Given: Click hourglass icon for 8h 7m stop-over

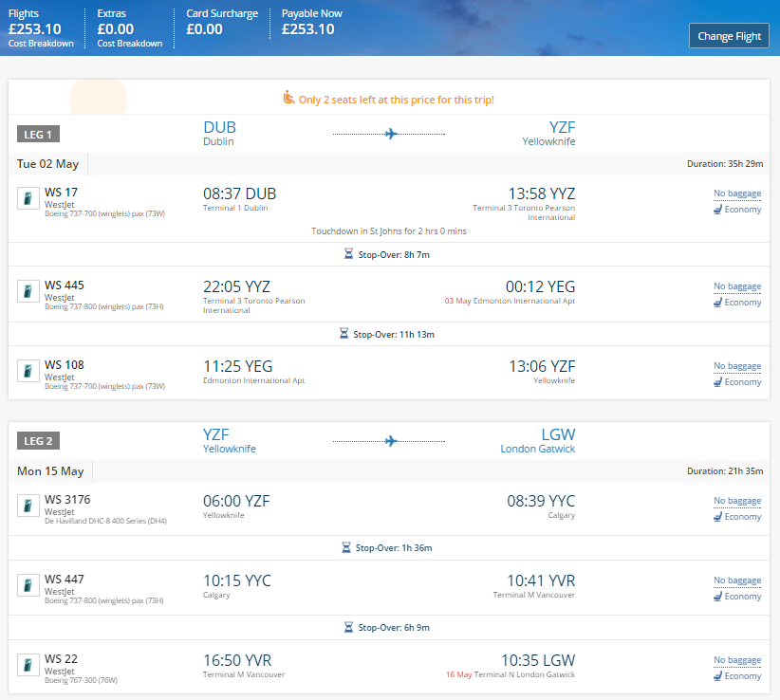Looking at the screenshot, I should tap(348, 254).
